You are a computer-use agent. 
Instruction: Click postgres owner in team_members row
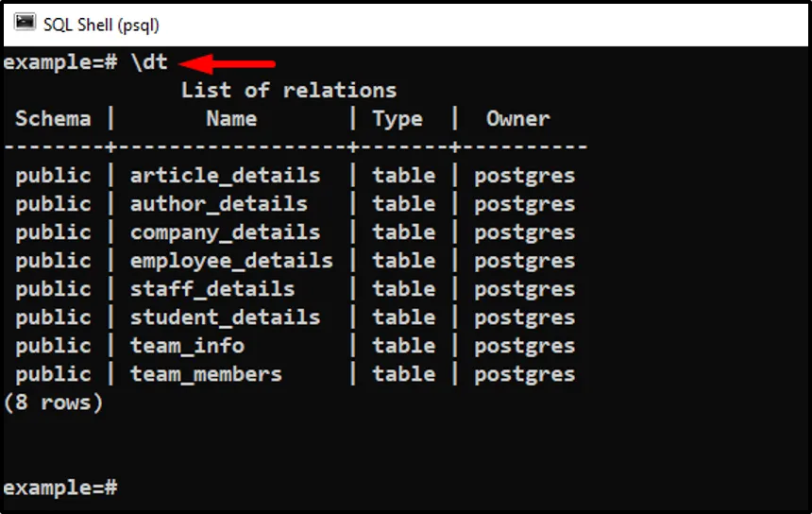tap(524, 374)
